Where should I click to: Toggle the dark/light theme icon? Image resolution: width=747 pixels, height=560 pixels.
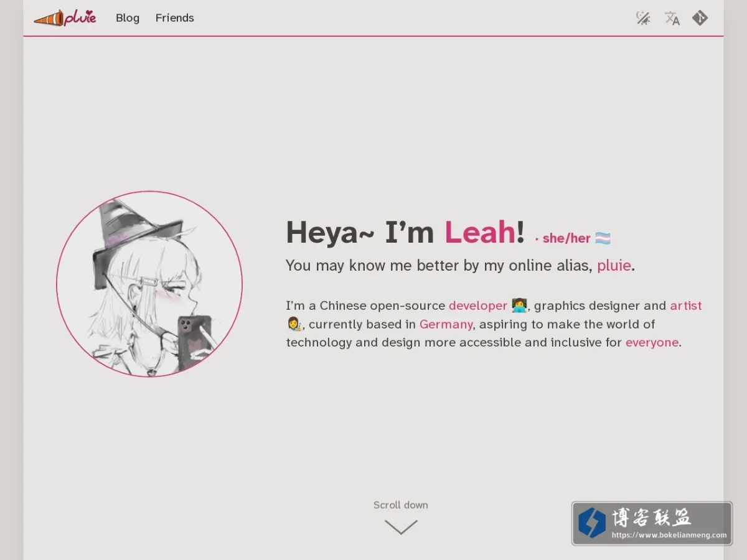pos(643,18)
